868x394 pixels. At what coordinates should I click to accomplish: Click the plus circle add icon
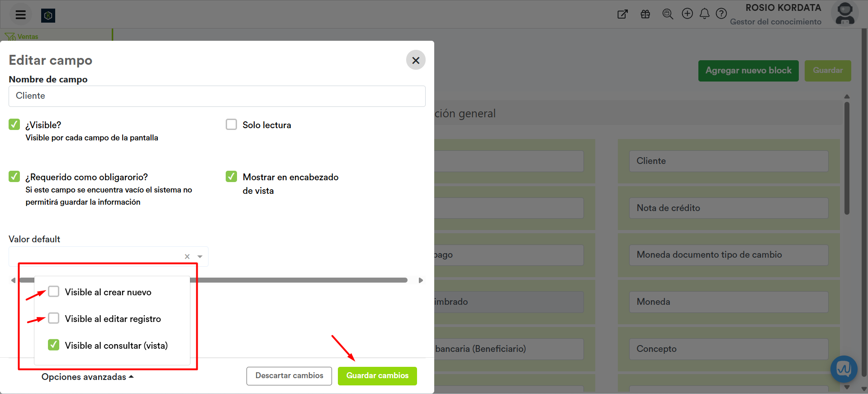(x=687, y=14)
